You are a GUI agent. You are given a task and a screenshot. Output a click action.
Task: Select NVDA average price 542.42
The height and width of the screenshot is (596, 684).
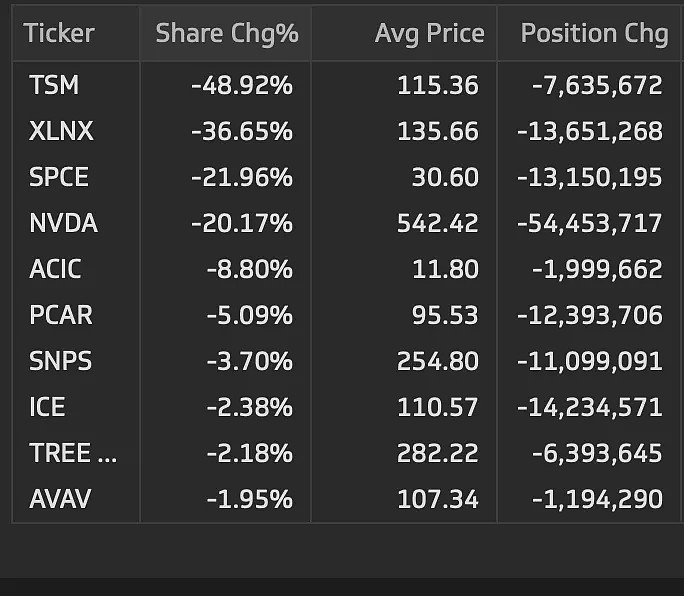point(438,223)
